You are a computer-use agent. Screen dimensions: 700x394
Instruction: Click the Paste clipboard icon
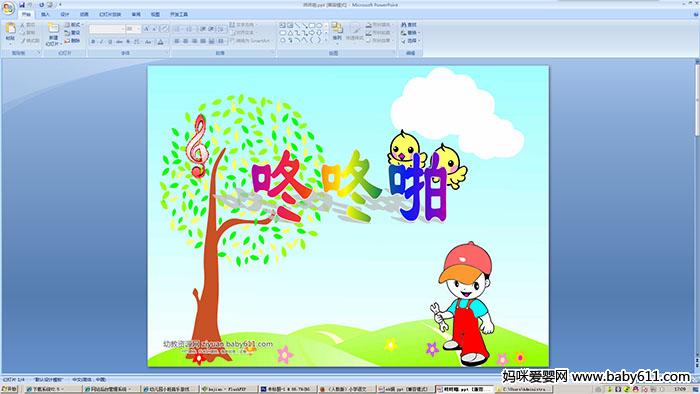[10, 28]
